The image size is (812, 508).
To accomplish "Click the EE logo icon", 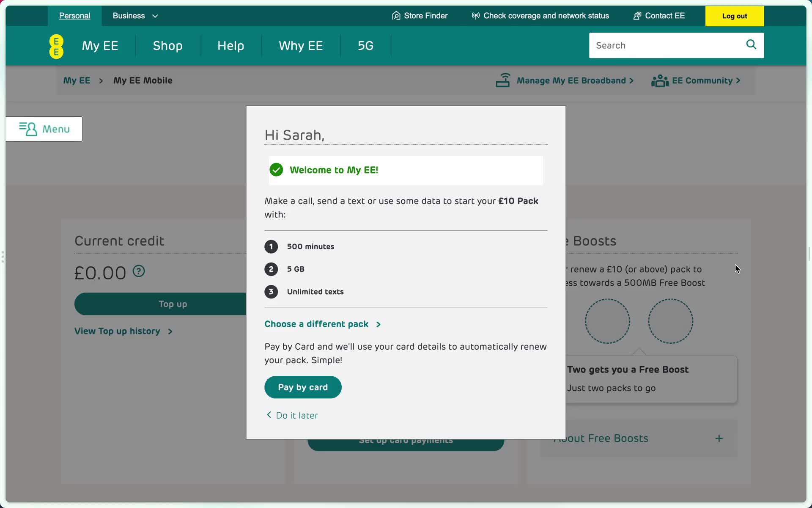I will click(56, 46).
